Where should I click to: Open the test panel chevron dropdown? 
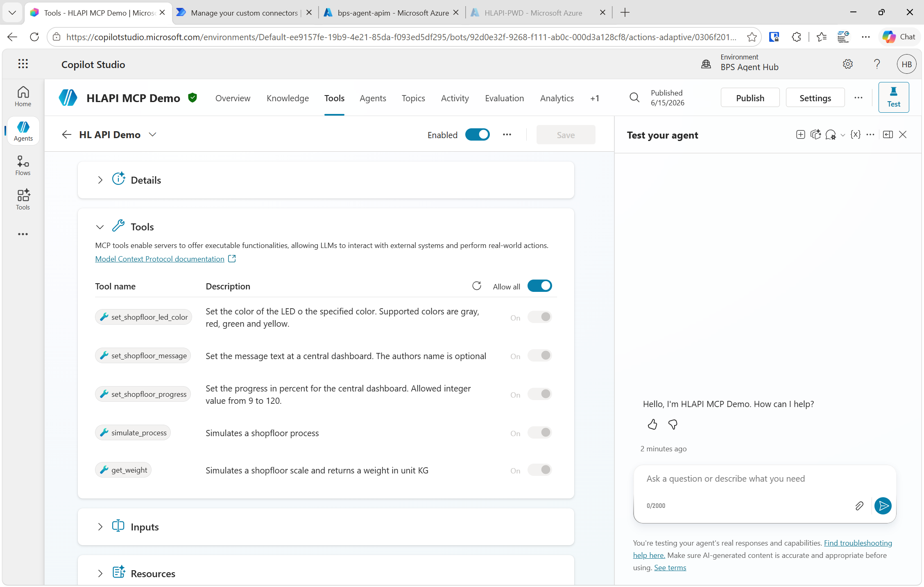(x=842, y=135)
